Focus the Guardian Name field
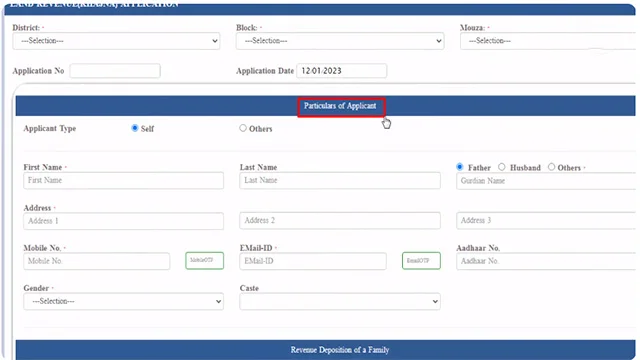 (x=546, y=181)
